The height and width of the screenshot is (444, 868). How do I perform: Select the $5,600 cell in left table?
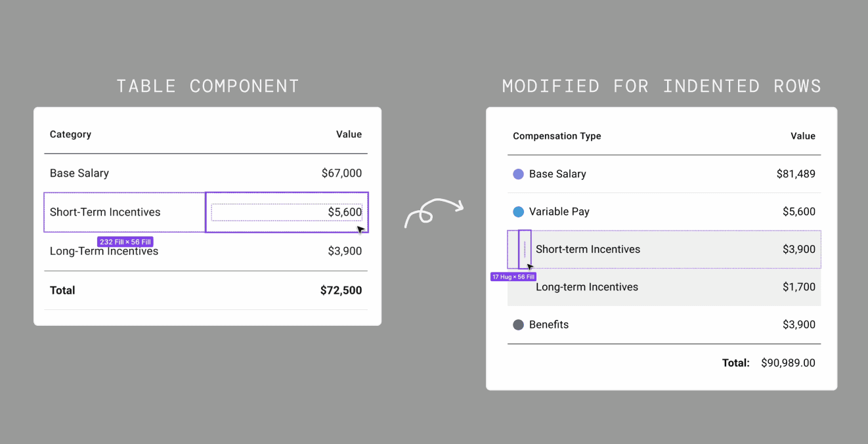point(287,212)
